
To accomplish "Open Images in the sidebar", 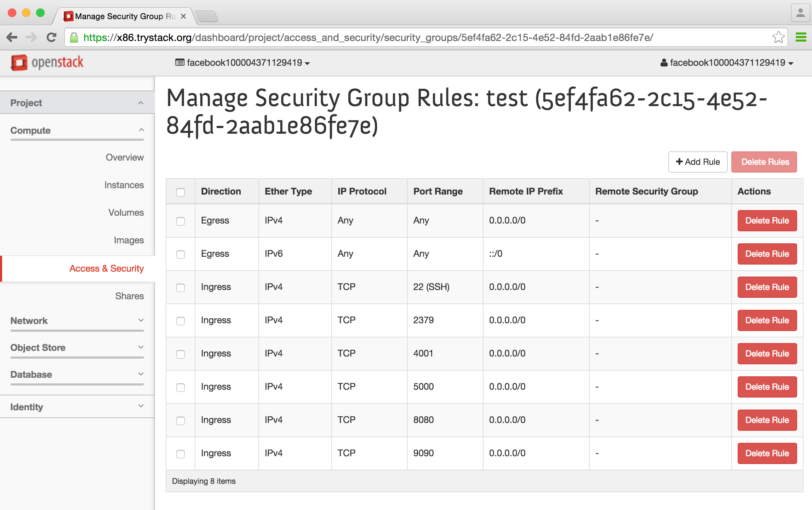I will coord(129,240).
